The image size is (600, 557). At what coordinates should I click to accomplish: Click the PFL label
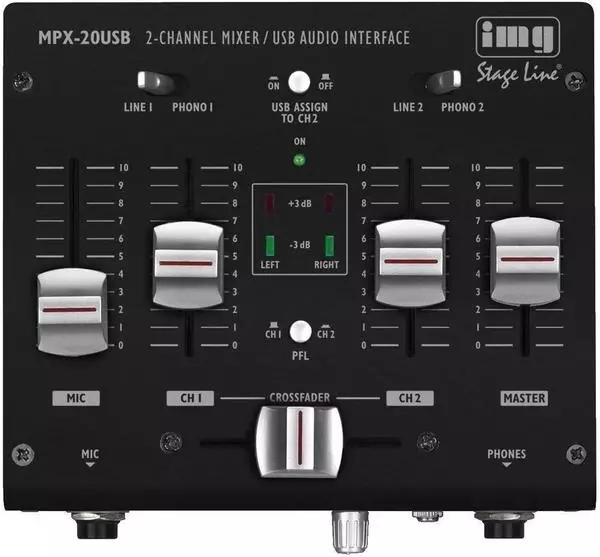[x=300, y=356]
